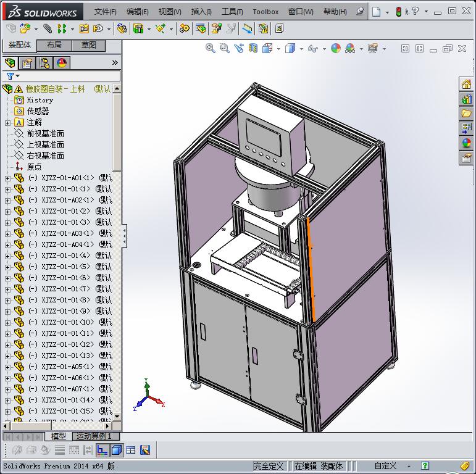
Task: Open the Hide/Show Items dropdown arrow
Action: [x=324, y=49]
